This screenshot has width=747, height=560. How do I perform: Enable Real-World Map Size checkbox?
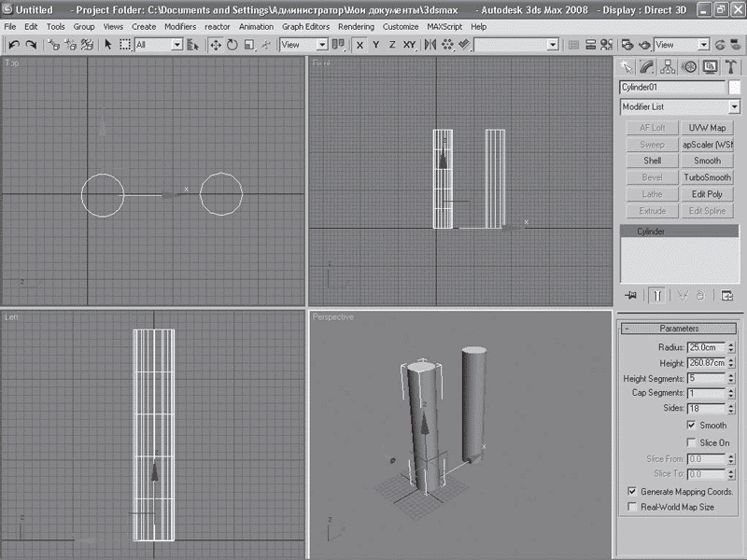tap(632, 507)
